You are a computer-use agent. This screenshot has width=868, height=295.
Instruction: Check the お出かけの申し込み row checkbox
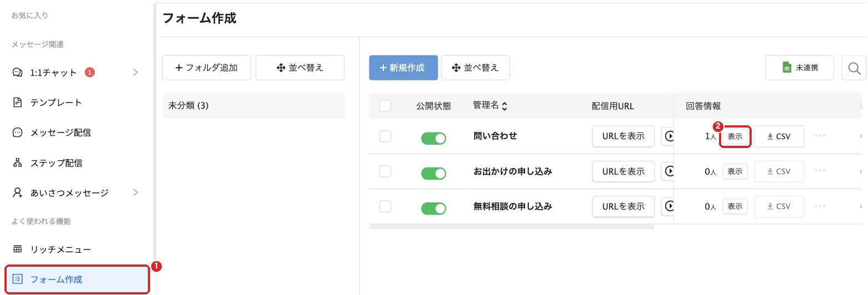[385, 171]
